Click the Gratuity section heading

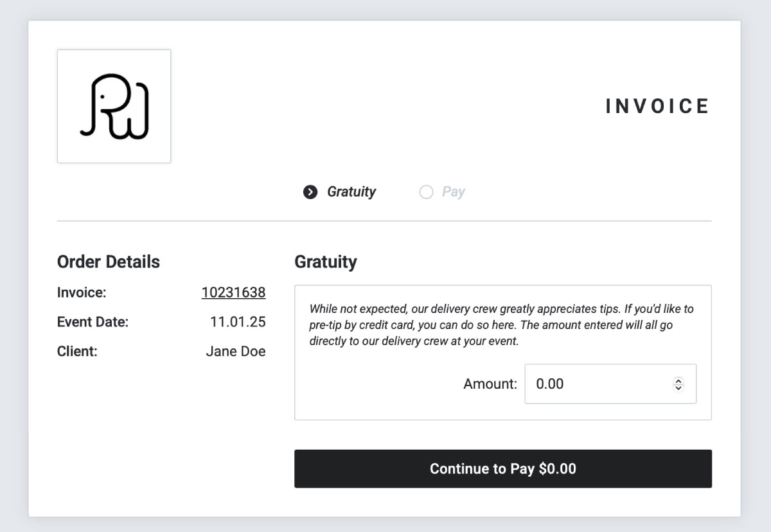click(325, 262)
